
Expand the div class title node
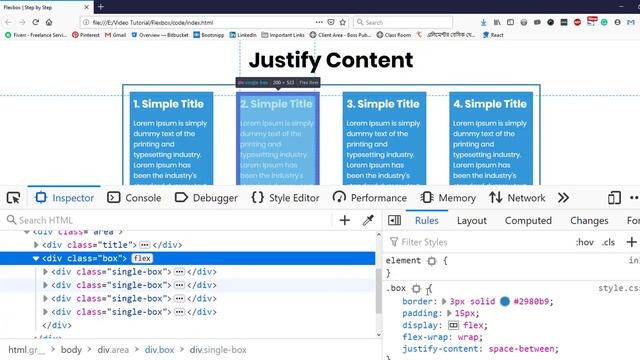point(36,245)
